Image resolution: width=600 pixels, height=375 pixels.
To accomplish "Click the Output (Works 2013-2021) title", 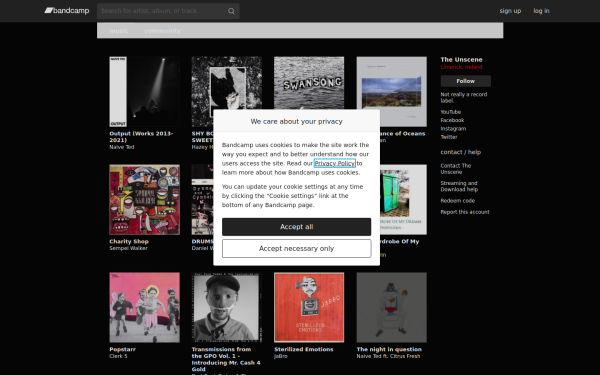I will click(141, 137).
